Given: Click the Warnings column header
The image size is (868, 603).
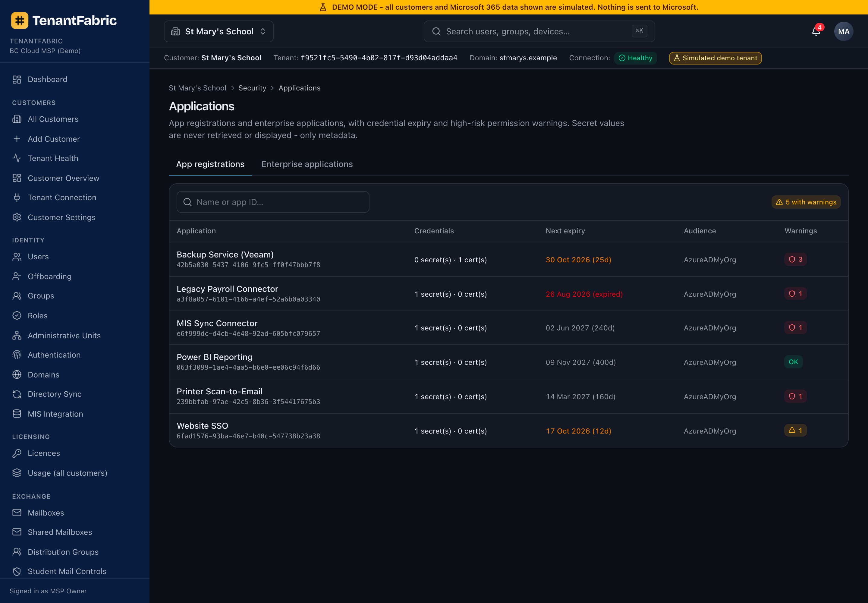Looking at the screenshot, I should [x=800, y=231].
